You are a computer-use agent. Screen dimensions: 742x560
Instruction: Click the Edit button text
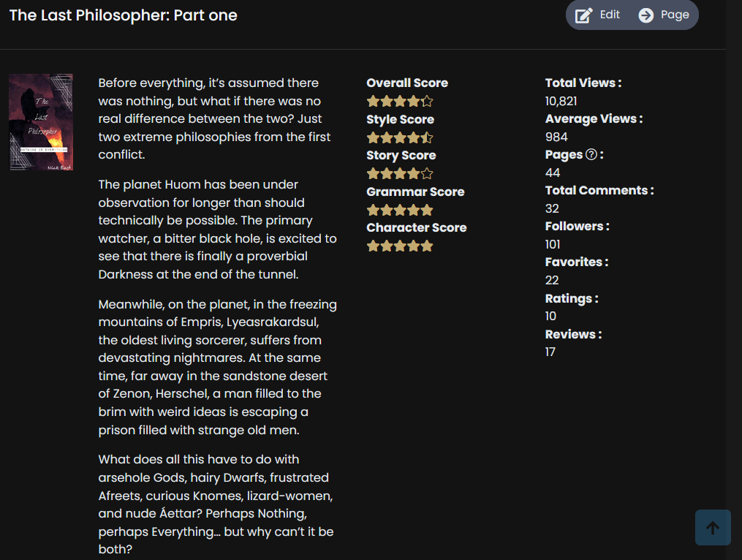pyautogui.click(x=610, y=15)
